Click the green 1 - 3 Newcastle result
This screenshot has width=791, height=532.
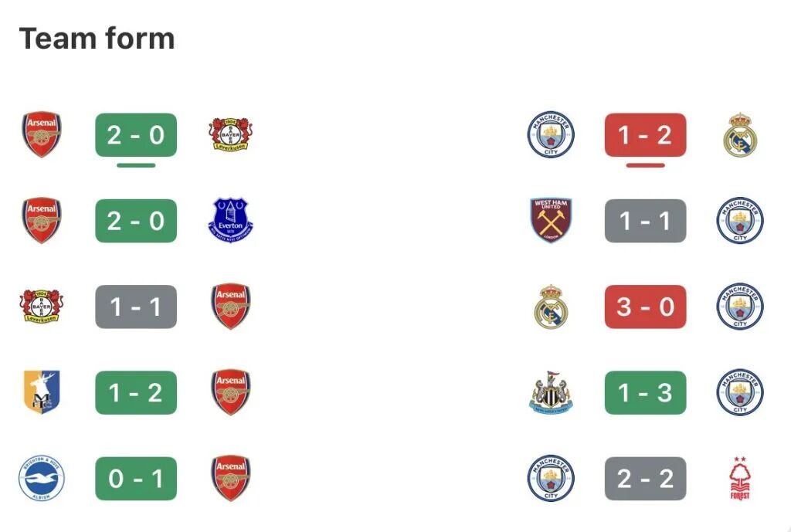click(645, 392)
